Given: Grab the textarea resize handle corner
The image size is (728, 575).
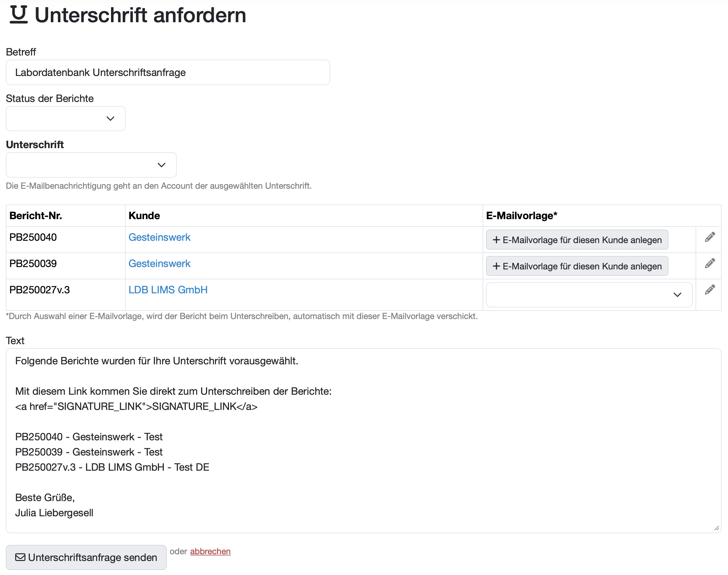Looking at the screenshot, I should pos(717,528).
